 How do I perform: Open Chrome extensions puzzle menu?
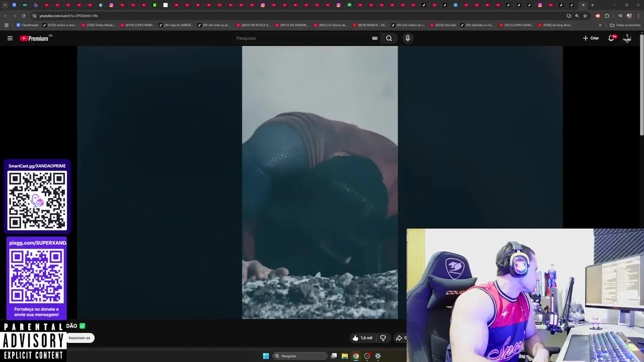coord(607,16)
